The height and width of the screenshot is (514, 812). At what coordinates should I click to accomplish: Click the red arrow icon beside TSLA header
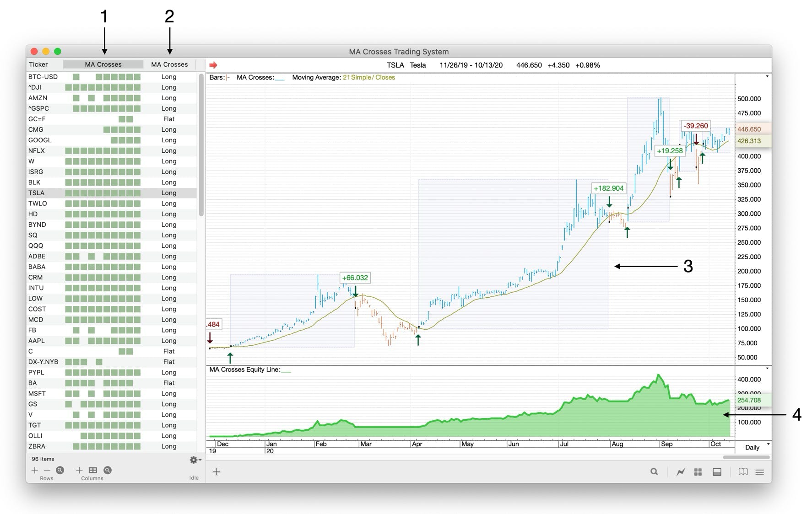[x=213, y=65]
